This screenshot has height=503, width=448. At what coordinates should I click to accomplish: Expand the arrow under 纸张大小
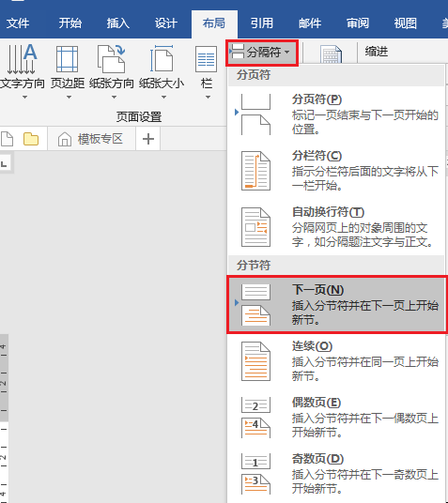point(163,97)
